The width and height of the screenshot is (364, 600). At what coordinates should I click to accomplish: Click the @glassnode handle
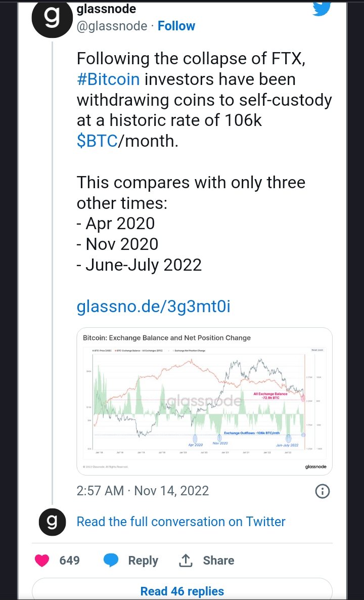[112, 26]
